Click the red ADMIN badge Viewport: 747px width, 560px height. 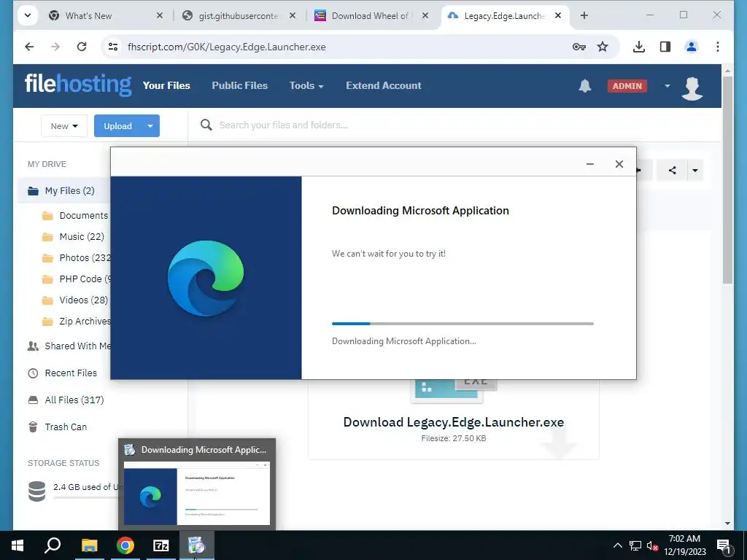click(627, 86)
